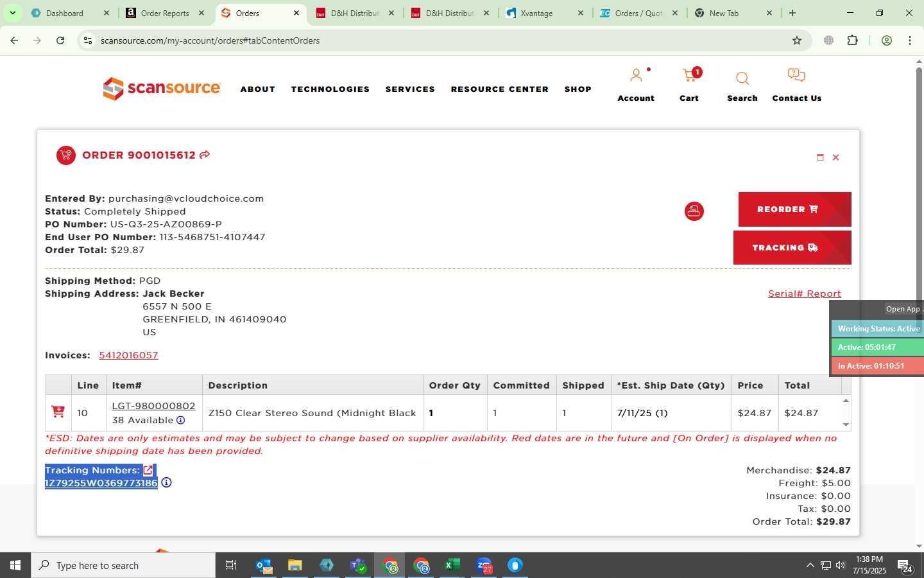This screenshot has width=924, height=578.
Task: Click info icon next to tracking number
Action: point(166,482)
